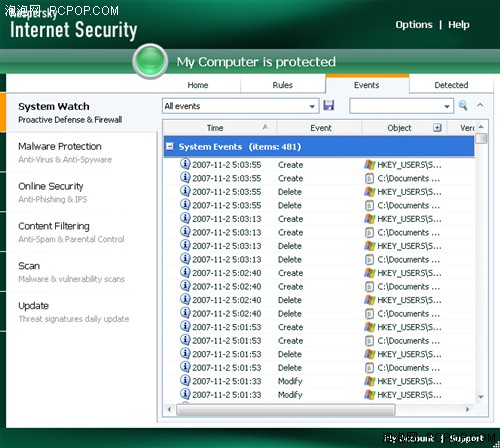Collapse the filter bar with the up chevron
The image size is (500, 448).
(480, 105)
